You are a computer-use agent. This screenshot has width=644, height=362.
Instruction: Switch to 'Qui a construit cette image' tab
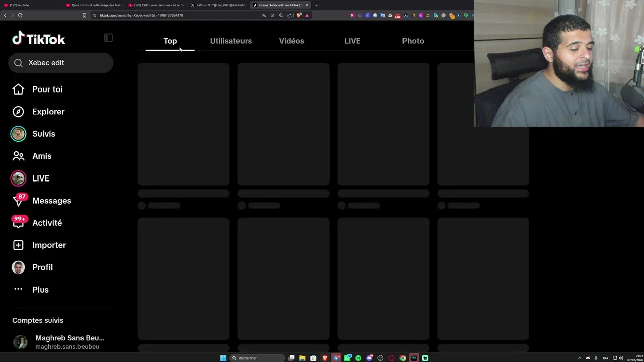click(94, 5)
